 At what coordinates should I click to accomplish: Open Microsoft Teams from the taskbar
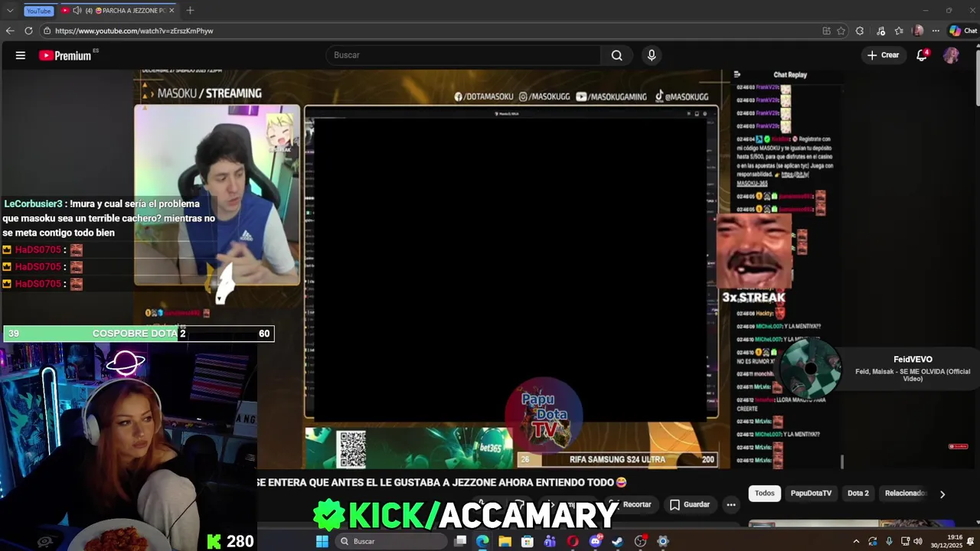(x=550, y=541)
